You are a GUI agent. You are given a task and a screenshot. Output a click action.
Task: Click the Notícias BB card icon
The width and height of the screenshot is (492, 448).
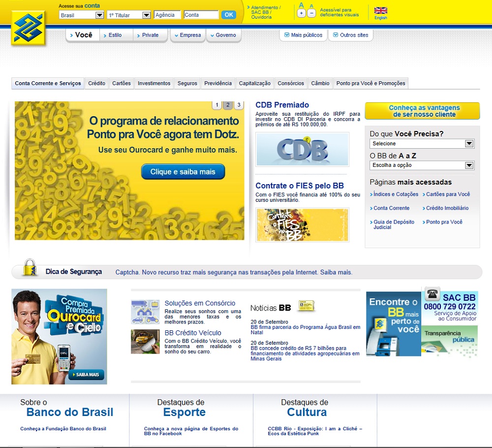(x=306, y=305)
